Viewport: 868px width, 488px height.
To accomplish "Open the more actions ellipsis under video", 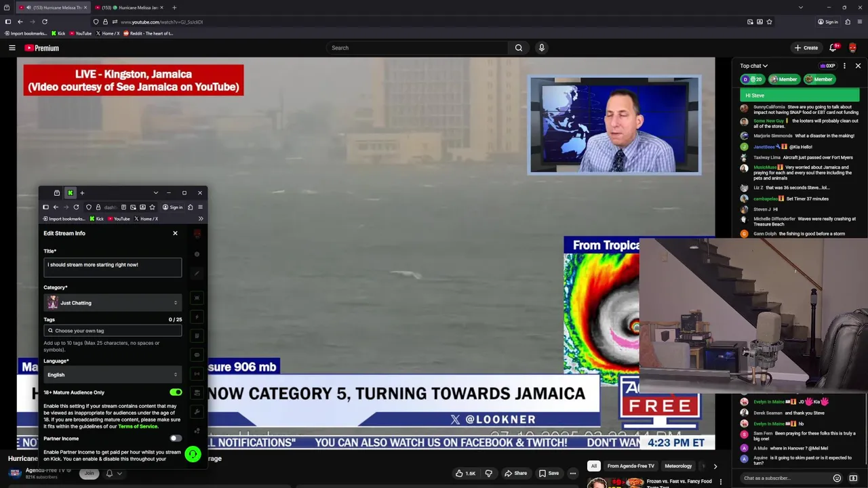I will point(573,473).
